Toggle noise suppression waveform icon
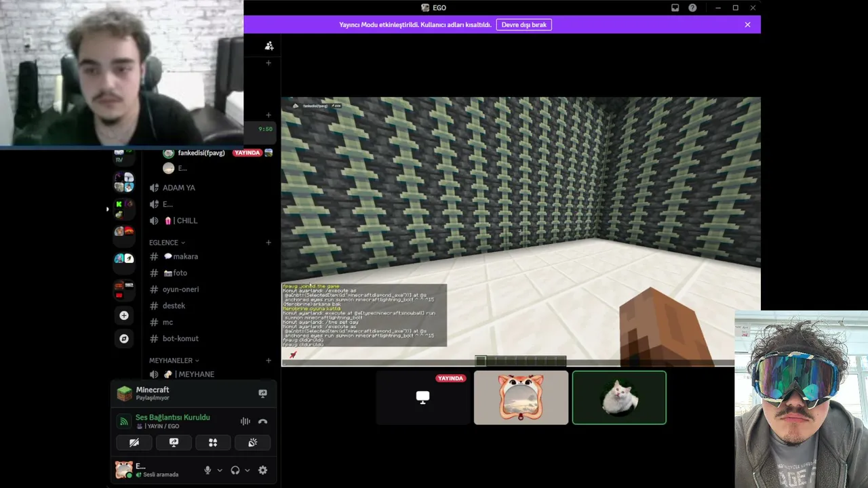Screen dimensions: 868x488 [x=245, y=422]
